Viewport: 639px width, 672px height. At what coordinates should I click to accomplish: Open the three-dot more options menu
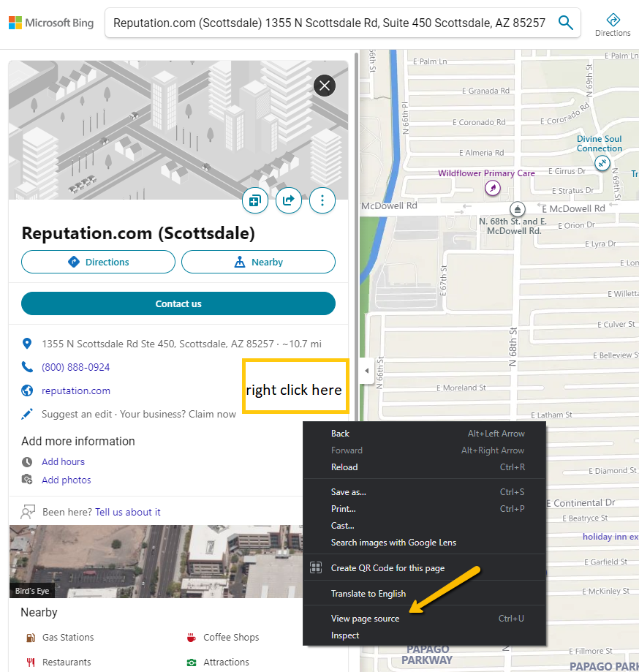pos(322,200)
